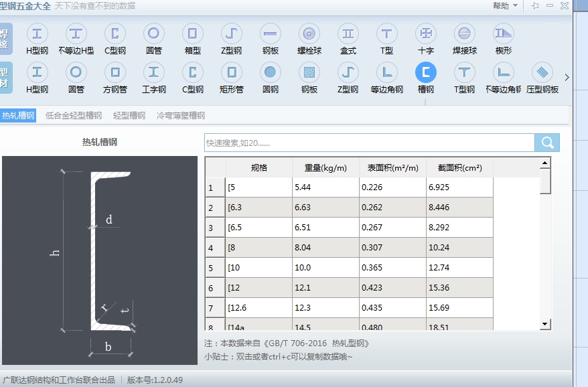Select the [6.3 specification cell

click(x=259, y=208)
